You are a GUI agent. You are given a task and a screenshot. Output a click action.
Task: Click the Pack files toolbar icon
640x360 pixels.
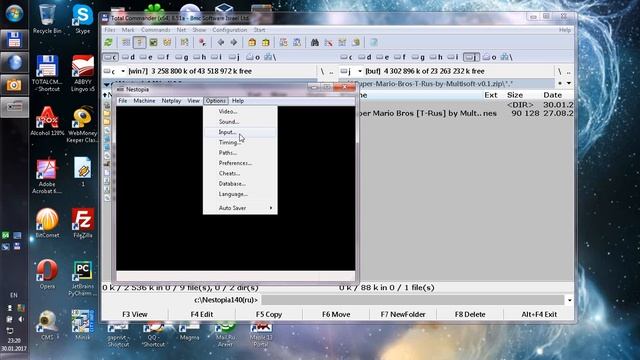[252, 42]
